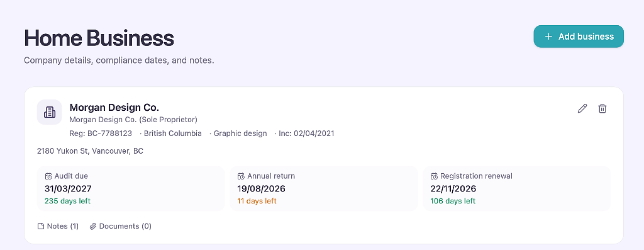Delete Morgan Design Co. using trash icon
The width and height of the screenshot is (644, 250).
tap(602, 108)
